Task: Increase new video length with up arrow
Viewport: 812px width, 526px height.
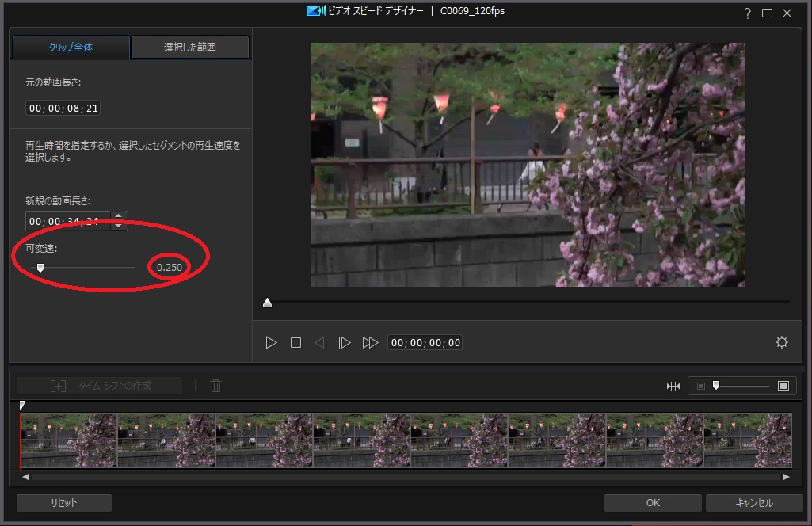Action: tap(119, 216)
